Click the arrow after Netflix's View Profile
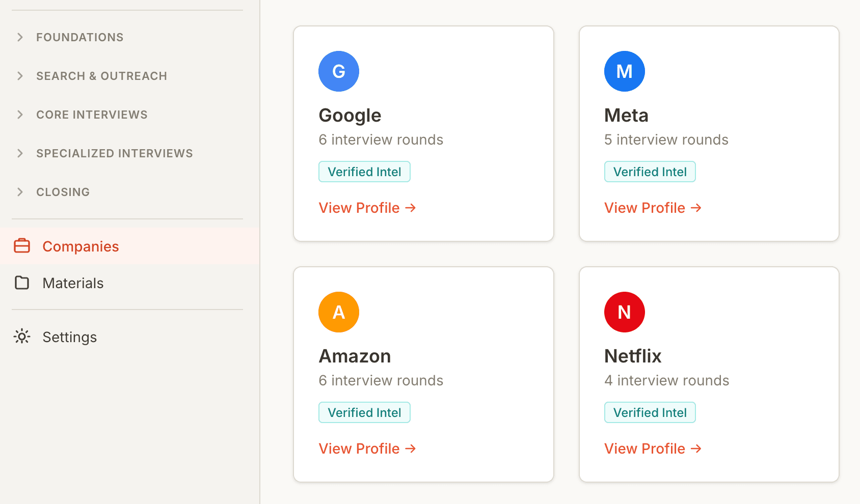This screenshot has width=860, height=504. point(696,449)
